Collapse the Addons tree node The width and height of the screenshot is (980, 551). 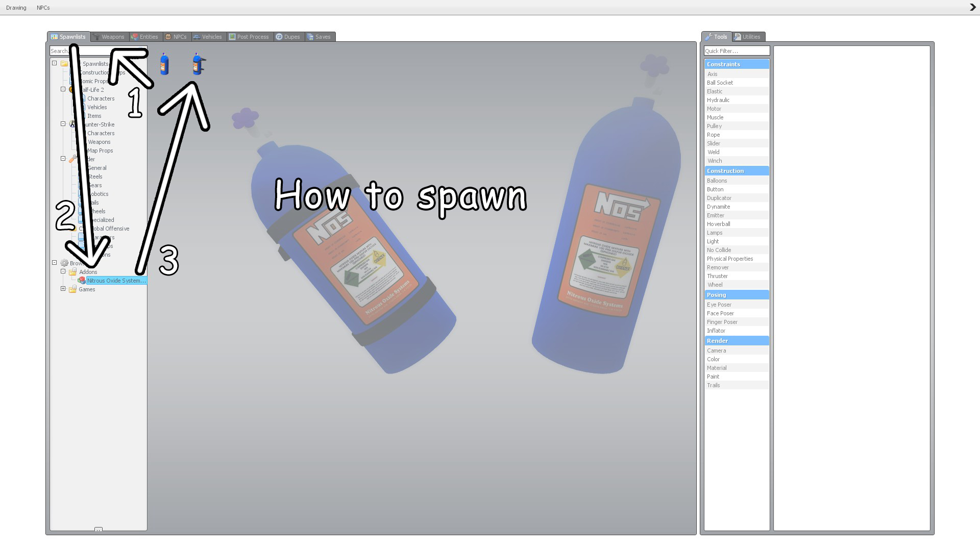(x=63, y=271)
